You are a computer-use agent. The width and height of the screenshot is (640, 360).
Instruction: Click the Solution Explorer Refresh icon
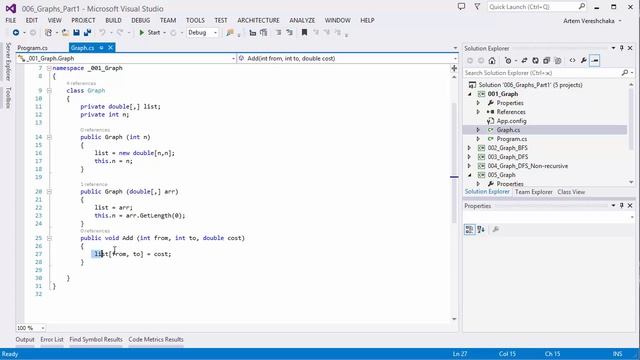[535, 60]
